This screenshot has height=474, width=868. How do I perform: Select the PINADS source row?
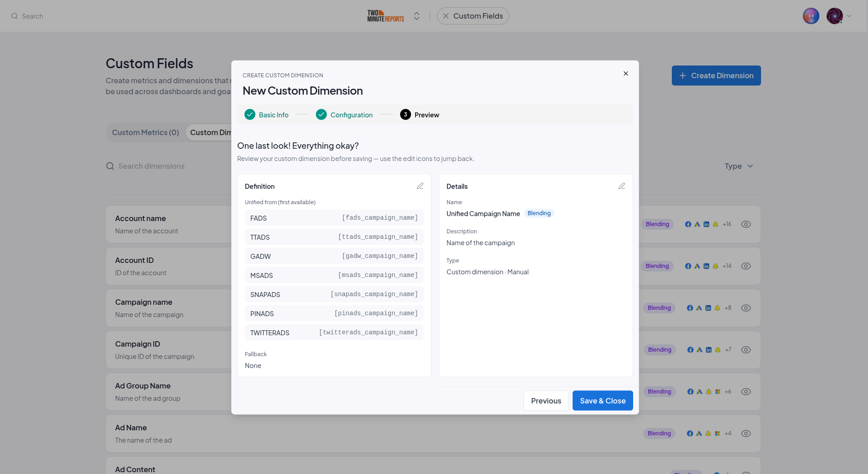pyautogui.click(x=334, y=313)
